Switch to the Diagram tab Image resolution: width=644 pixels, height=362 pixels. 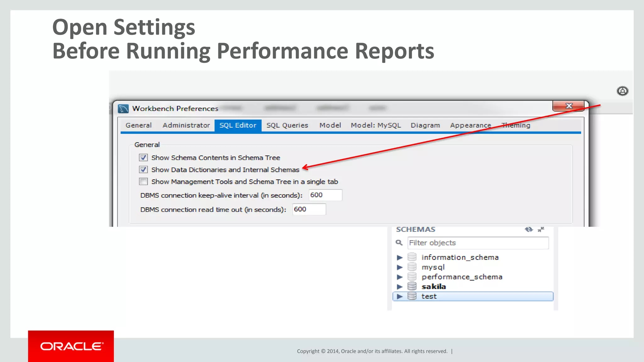tap(425, 125)
